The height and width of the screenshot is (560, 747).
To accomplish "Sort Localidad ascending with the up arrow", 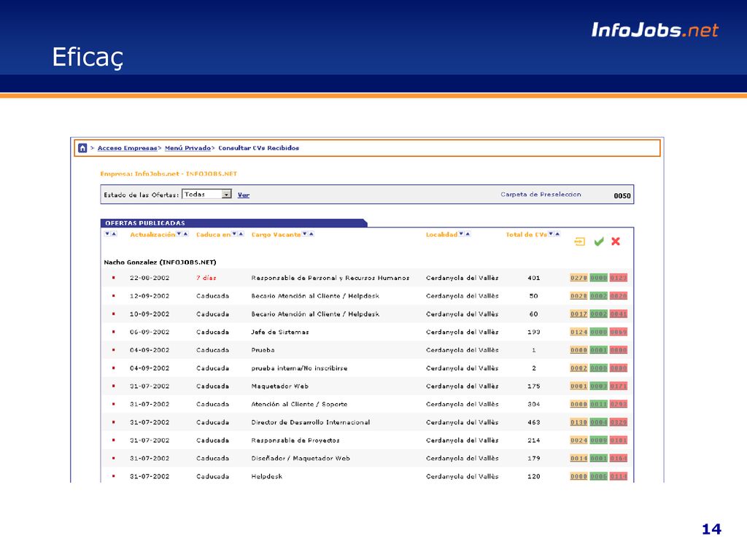I will pos(468,234).
